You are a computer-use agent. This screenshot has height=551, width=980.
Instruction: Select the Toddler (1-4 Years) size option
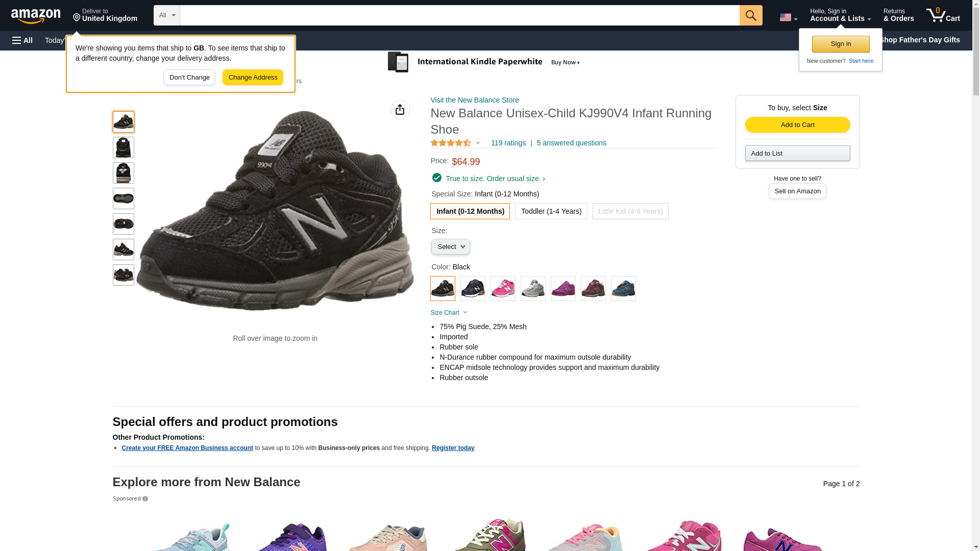click(551, 211)
